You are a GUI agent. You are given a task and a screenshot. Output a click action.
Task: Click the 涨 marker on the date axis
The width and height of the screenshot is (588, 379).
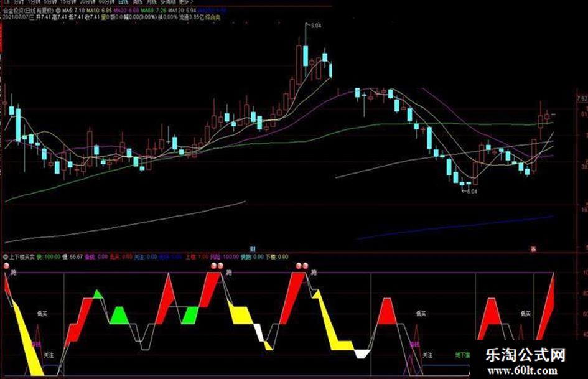(534, 249)
